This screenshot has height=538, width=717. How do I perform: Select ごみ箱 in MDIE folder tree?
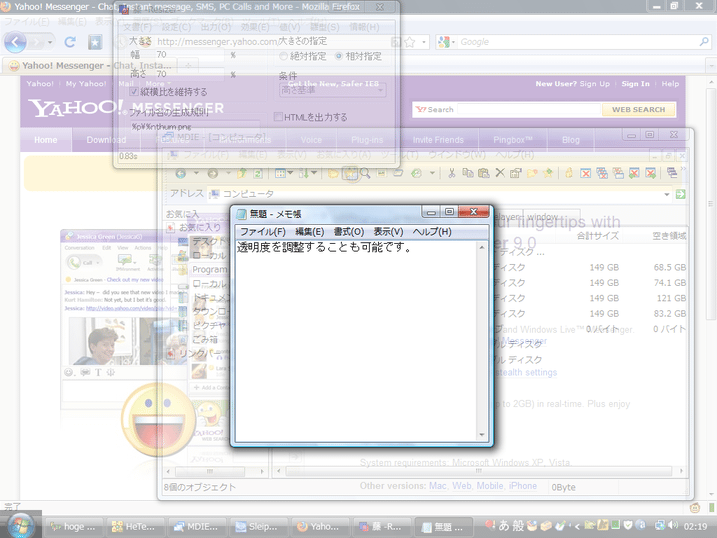pos(204,339)
